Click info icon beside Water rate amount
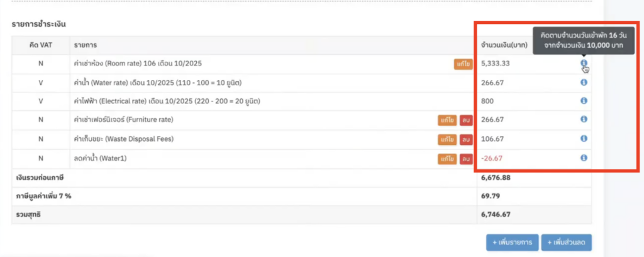This screenshot has width=644, height=257. [584, 82]
